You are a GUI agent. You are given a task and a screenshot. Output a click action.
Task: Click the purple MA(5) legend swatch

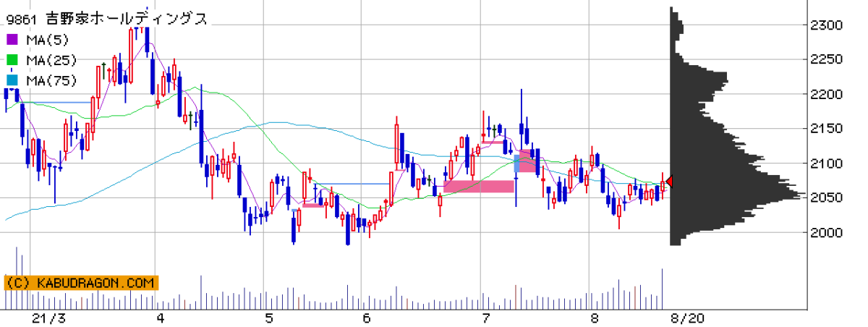coord(14,40)
